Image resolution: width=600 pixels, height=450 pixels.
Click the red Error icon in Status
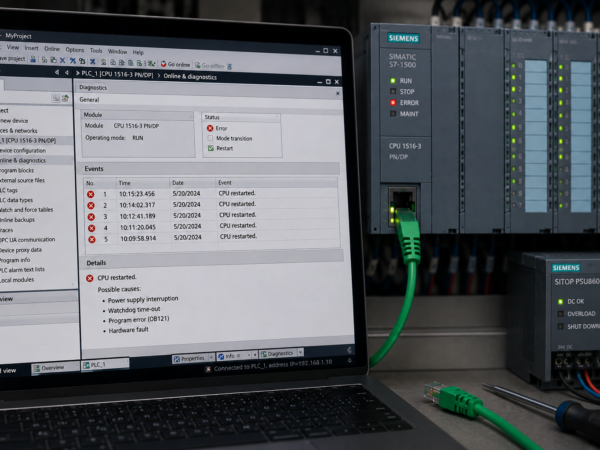(210, 128)
